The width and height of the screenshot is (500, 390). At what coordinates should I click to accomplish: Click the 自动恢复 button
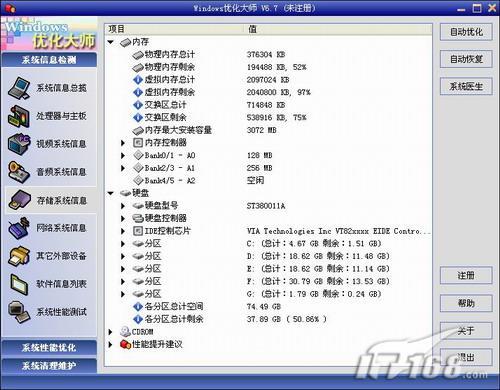pos(466,59)
